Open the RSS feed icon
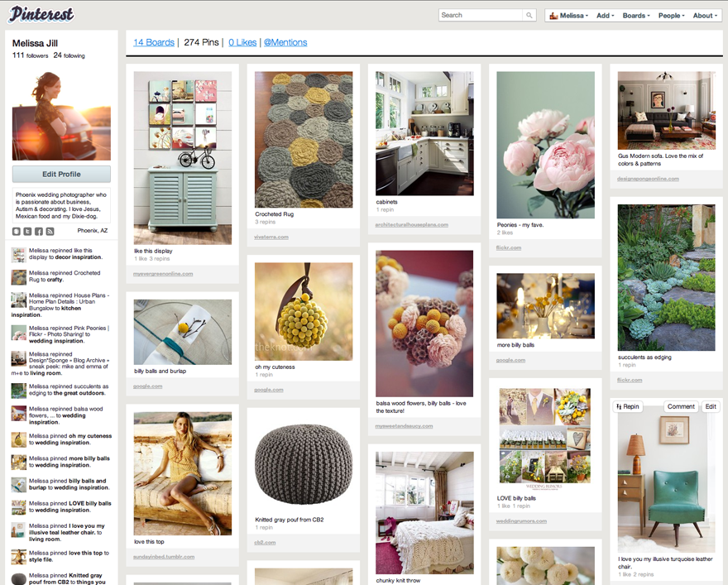 [x=50, y=231]
